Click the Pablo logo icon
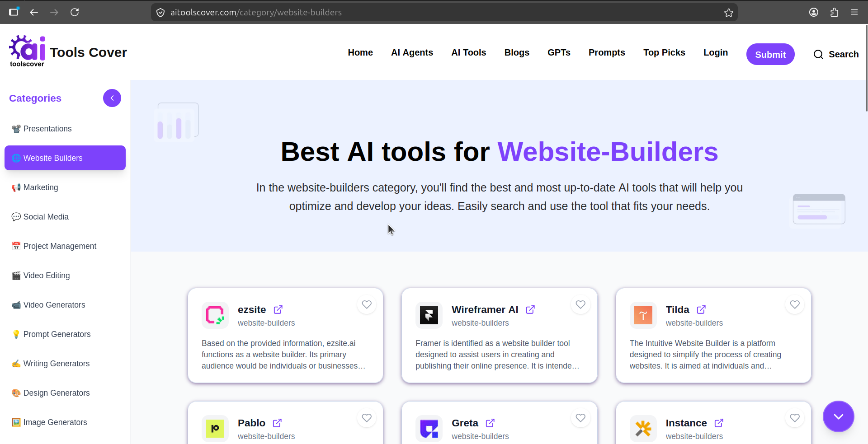868x444 pixels. coord(215,429)
